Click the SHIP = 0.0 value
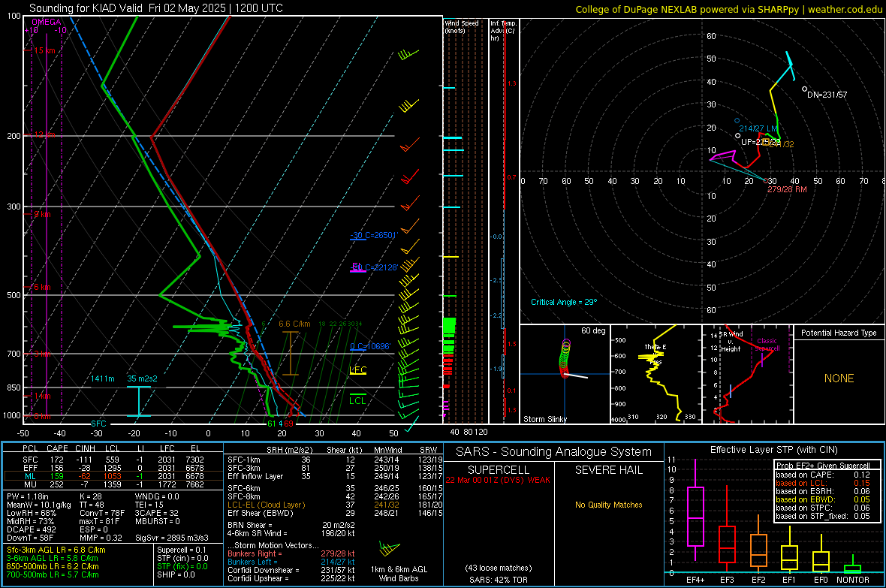 coord(176,574)
